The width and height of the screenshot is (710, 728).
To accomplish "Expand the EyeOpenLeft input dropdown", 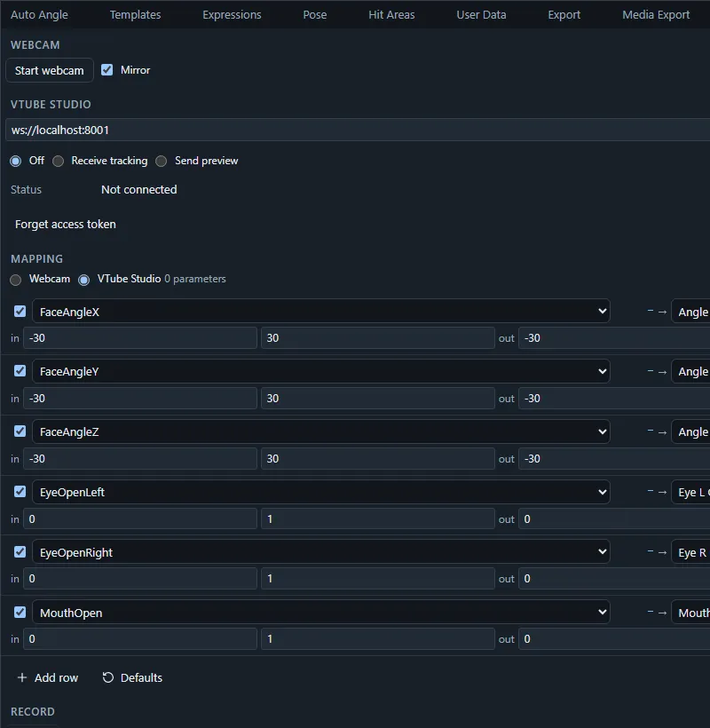I will pos(320,492).
